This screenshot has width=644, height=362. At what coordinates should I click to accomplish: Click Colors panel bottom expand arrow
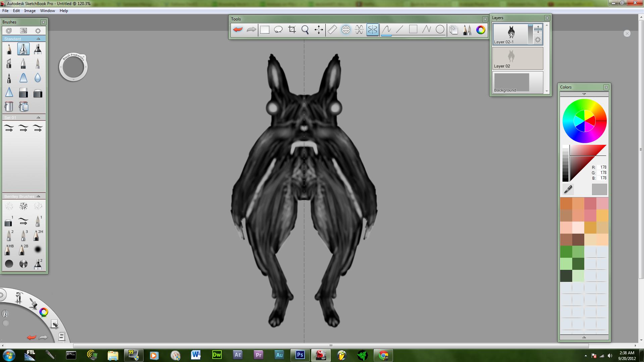coord(584,338)
